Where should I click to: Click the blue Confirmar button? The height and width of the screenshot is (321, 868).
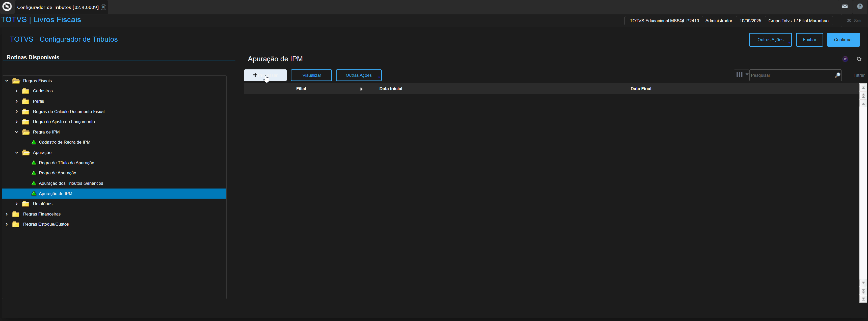click(x=843, y=40)
